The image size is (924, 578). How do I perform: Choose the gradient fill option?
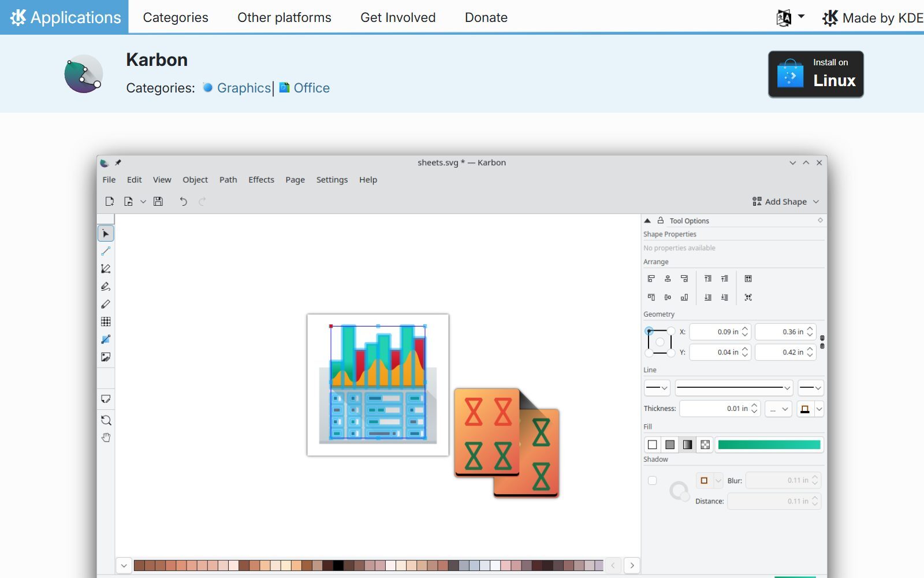point(687,444)
